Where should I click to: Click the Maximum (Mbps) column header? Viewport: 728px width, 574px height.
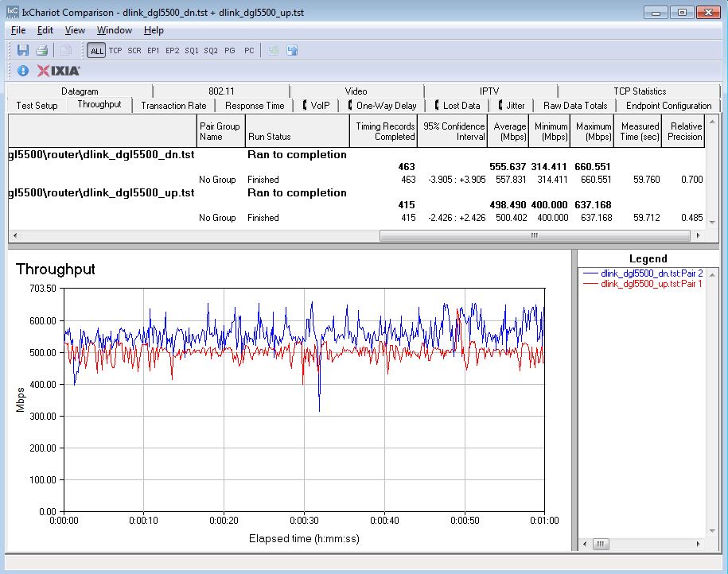point(592,131)
